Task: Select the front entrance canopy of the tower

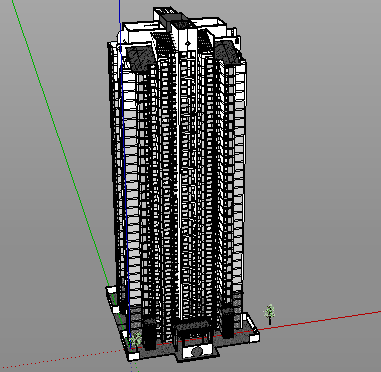Action: tap(194, 325)
